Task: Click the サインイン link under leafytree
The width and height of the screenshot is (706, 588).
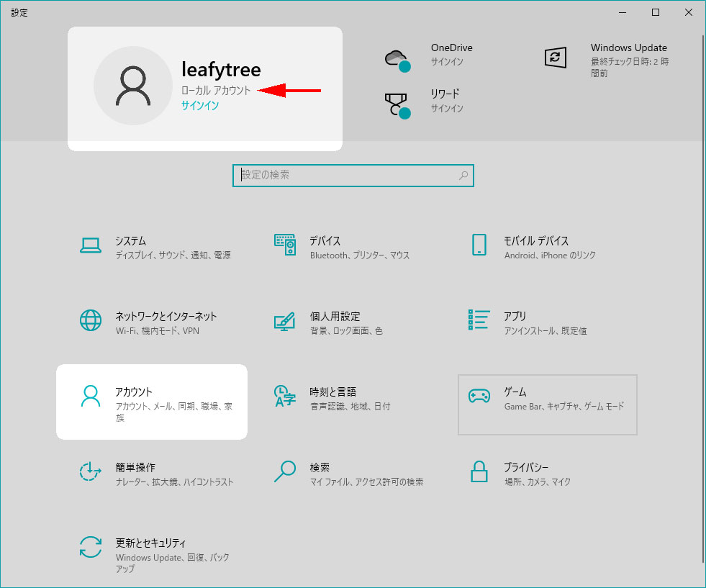Action: click(x=200, y=106)
